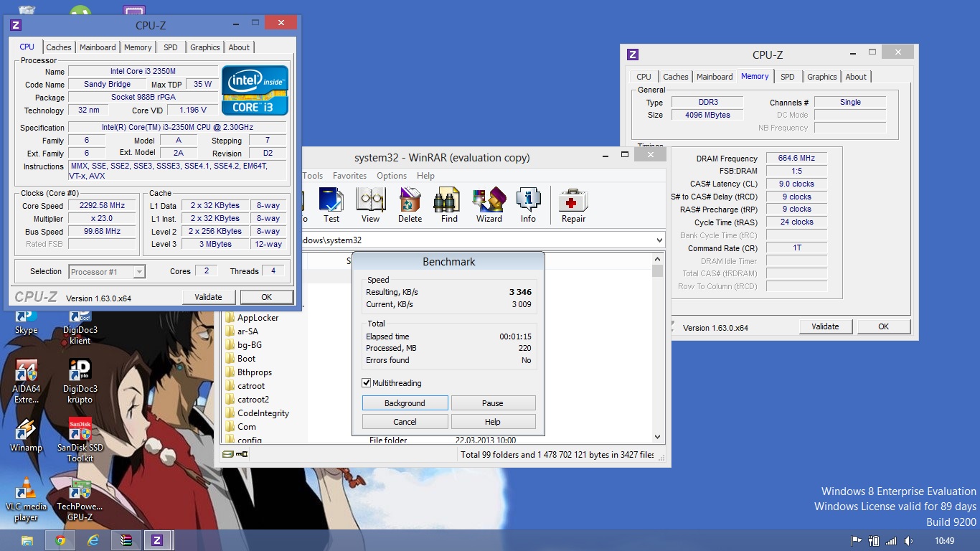Open SanDisk SSD Toolkit shortcut
980x551 pixels.
click(x=80, y=441)
